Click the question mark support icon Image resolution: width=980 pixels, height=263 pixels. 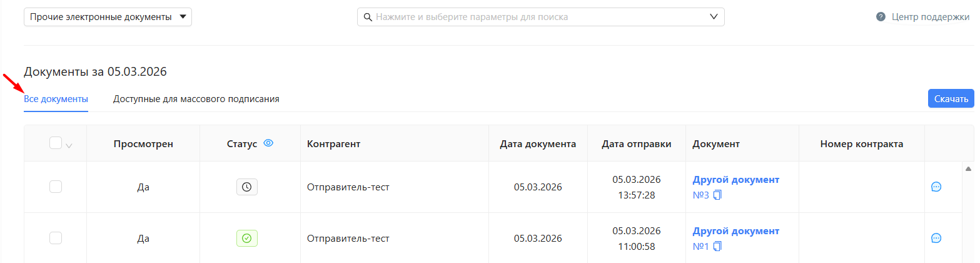click(881, 17)
